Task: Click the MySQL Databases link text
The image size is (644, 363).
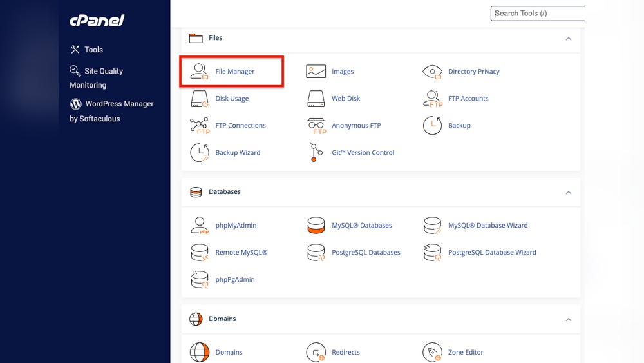Action: pos(362,225)
